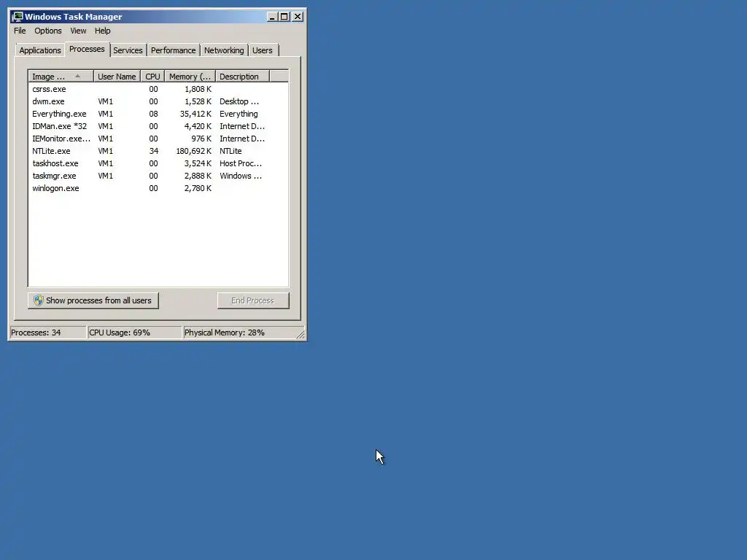Image resolution: width=747 pixels, height=560 pixels.
Task: Close the Windows Task Manager window
Action: (x=298, y=17)
